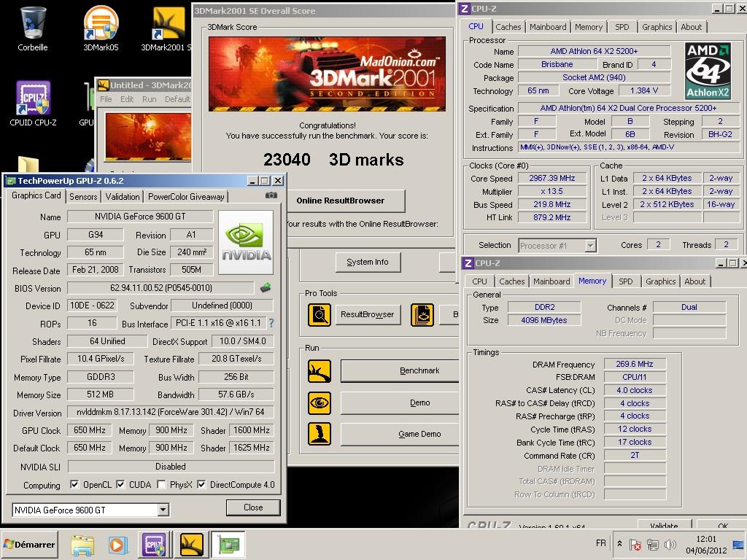The width and height of the screenshot is (747, 560).
Task: Click the Démarrer start button
Action: 29,544
